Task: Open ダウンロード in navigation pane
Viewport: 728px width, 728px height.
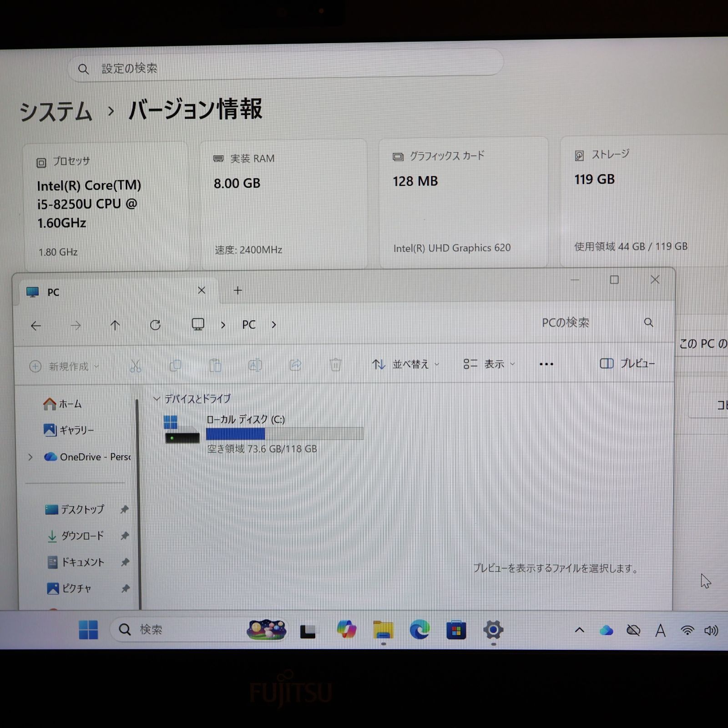Action: tap(76, 536)
